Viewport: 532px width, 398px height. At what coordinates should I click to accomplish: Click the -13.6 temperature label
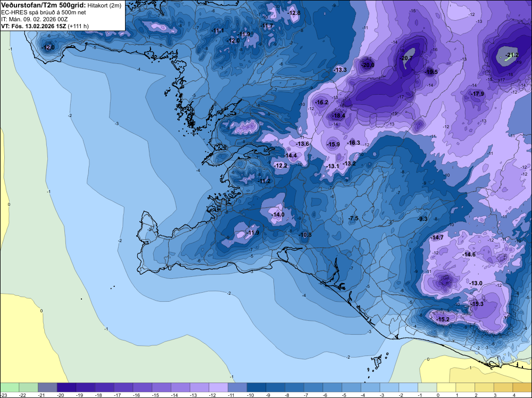tap(303, 144)
